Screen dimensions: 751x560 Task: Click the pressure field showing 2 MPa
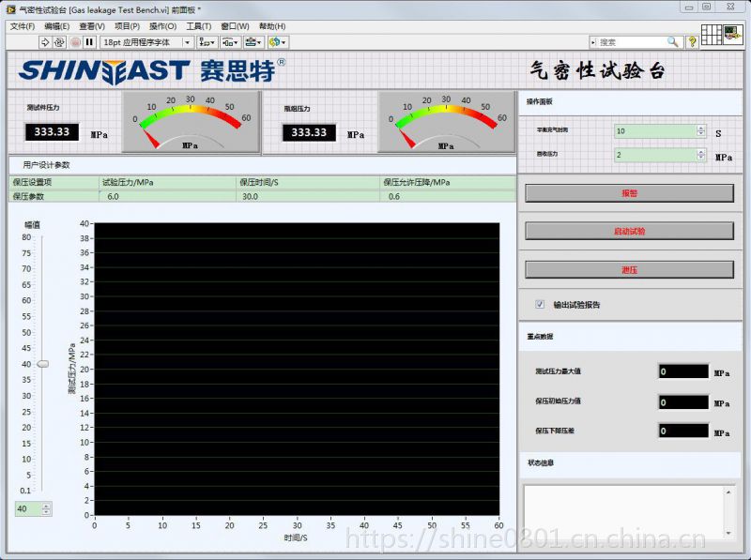654,155
